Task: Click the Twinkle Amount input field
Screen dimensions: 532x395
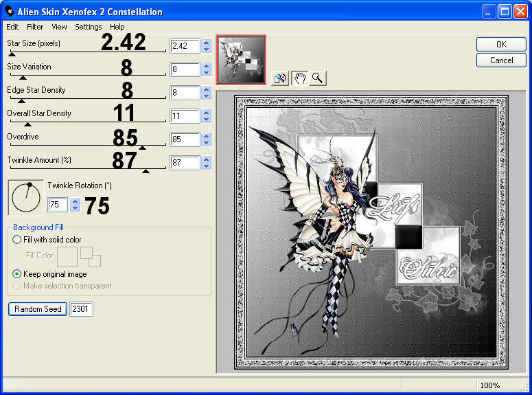Action: coord(185,162)
